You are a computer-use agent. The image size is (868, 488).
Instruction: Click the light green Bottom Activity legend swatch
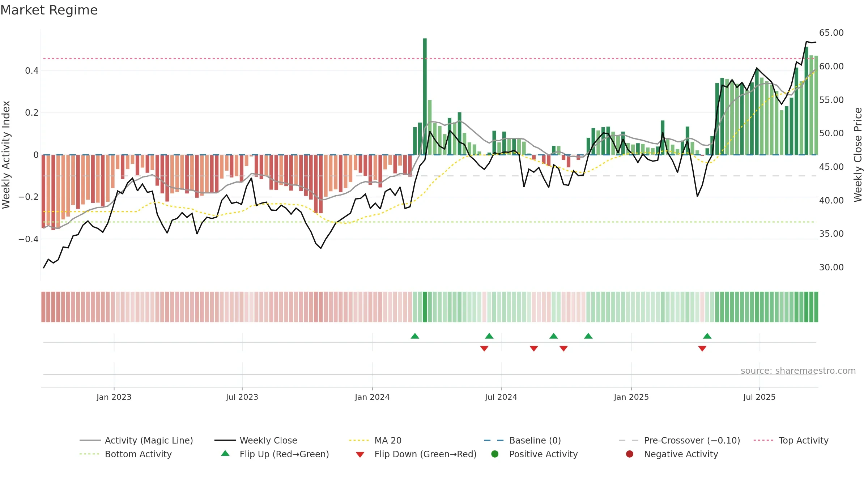click(89, 454)
